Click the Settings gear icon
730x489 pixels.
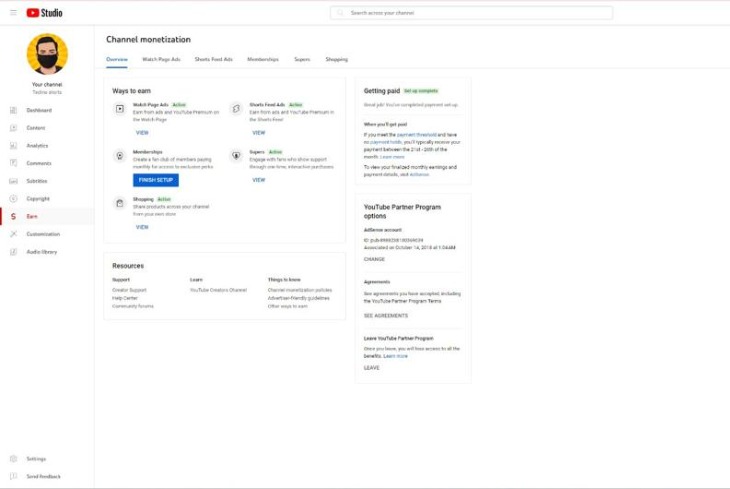click(x=14, y=459)
